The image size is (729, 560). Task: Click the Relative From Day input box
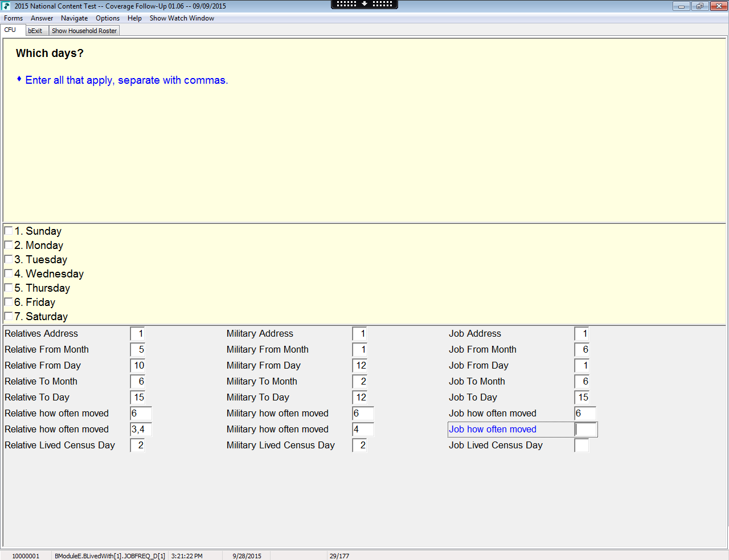[138, 366]
